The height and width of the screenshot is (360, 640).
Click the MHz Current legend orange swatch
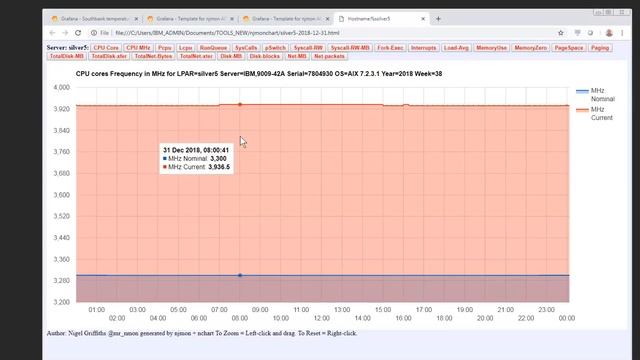pos(582,110)
